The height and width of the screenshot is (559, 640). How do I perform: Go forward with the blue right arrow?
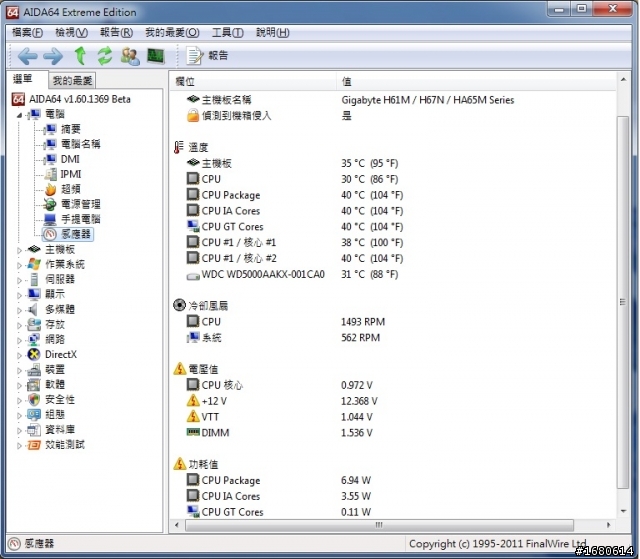pyautogui.click(x=53, y=56)
